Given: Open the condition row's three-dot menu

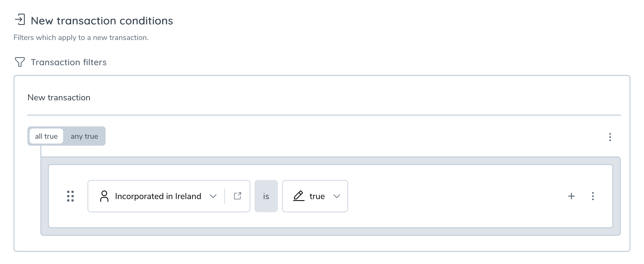Looking at the screenshot, I should 593,196.
